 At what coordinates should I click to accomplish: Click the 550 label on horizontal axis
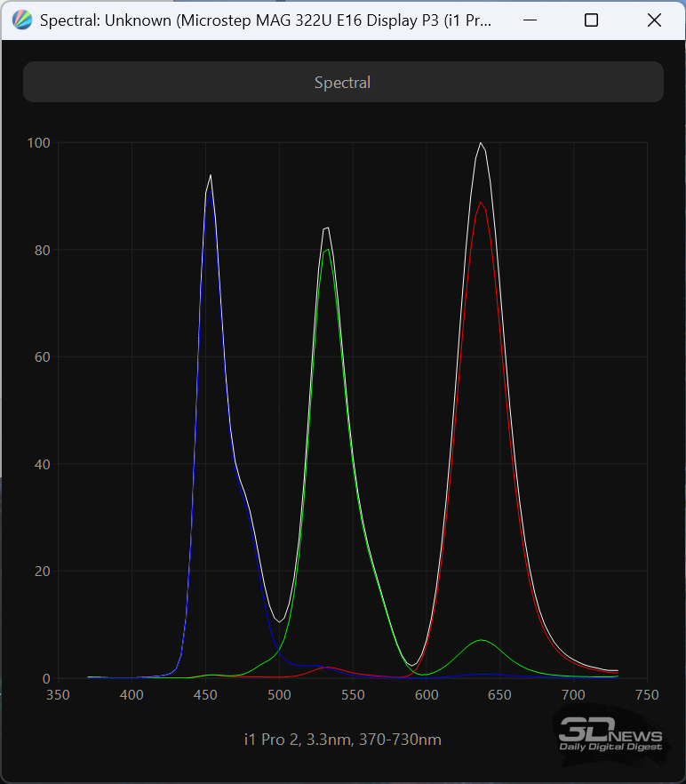point(353,694)
